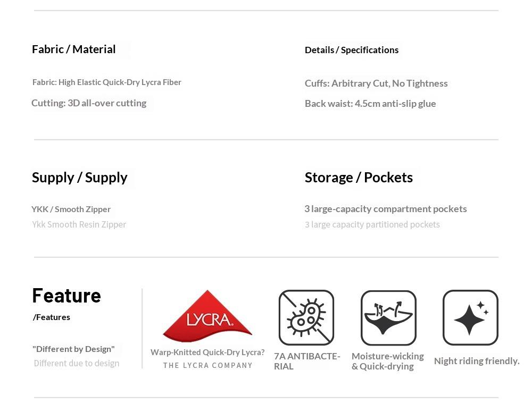Click the High Elastic Quick-Dry Lycra Fiber text

pos(107,82)
